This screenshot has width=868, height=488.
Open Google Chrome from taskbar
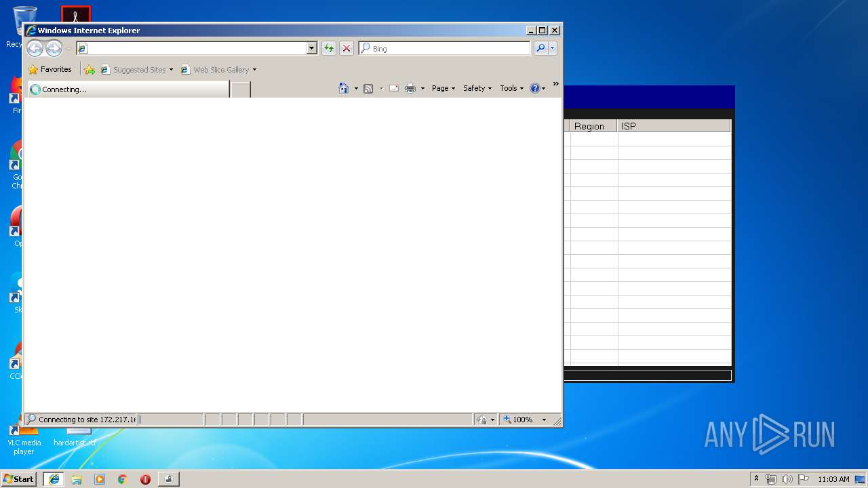click(x=122, y=479)
